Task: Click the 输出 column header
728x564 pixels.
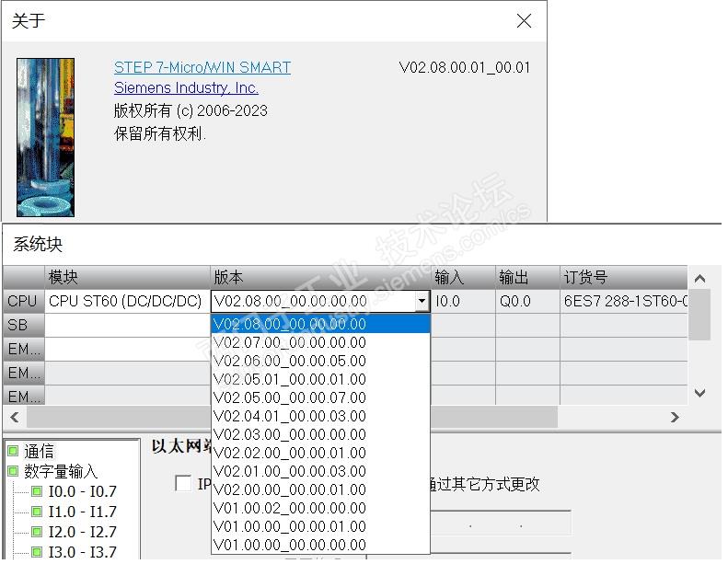Action: coord(527,278)
